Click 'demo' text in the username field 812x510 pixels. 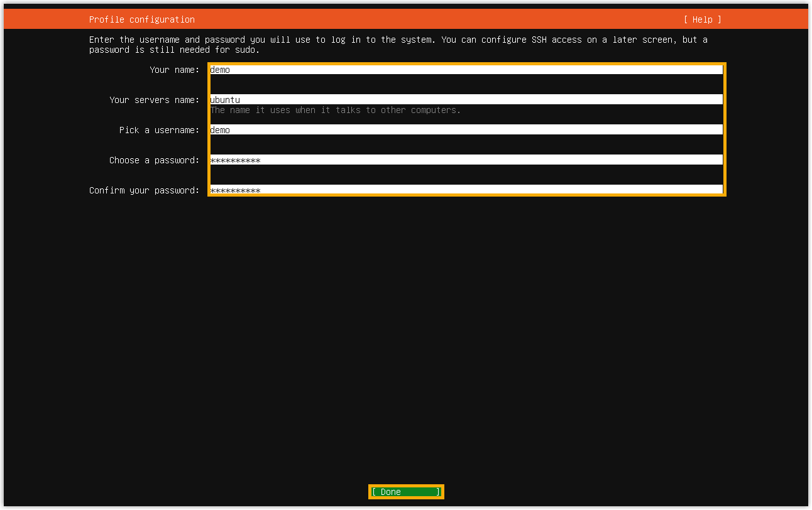point(220,130)
